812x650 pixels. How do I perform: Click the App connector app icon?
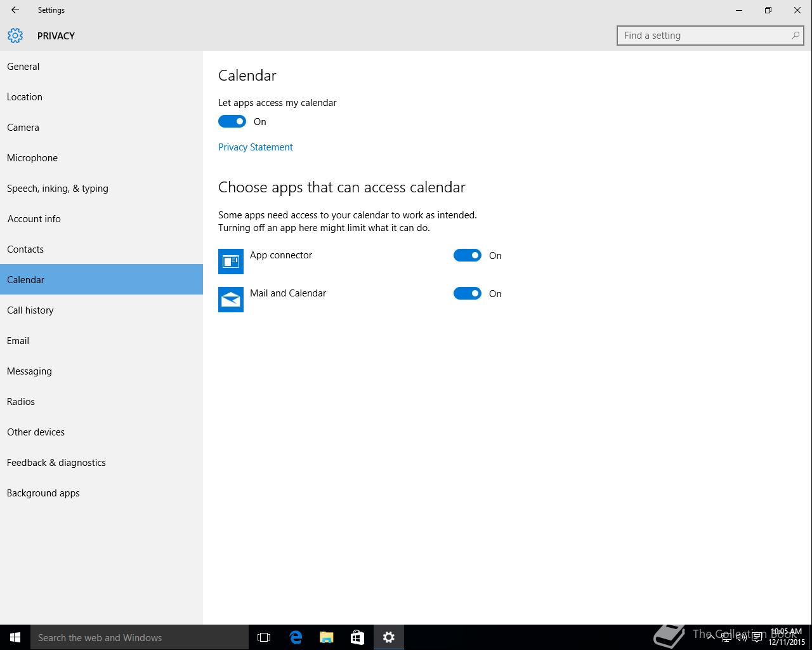point(231,262)
